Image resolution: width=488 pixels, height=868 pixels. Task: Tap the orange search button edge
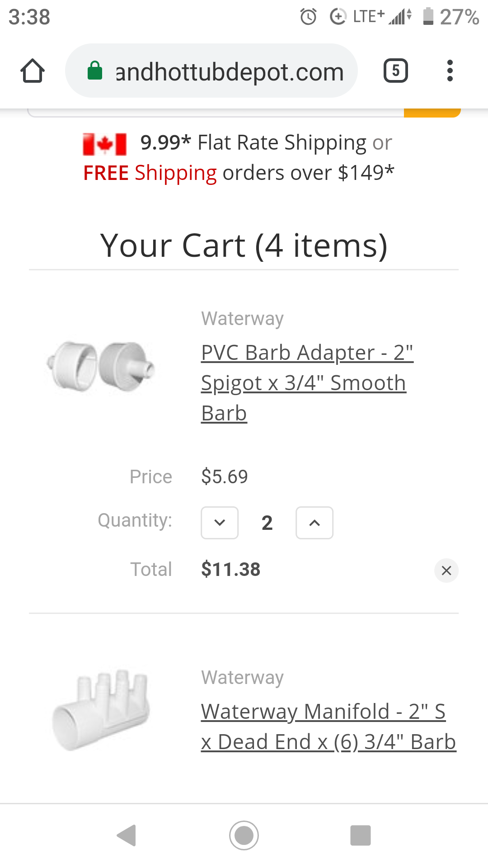click(x=432, y=113)
